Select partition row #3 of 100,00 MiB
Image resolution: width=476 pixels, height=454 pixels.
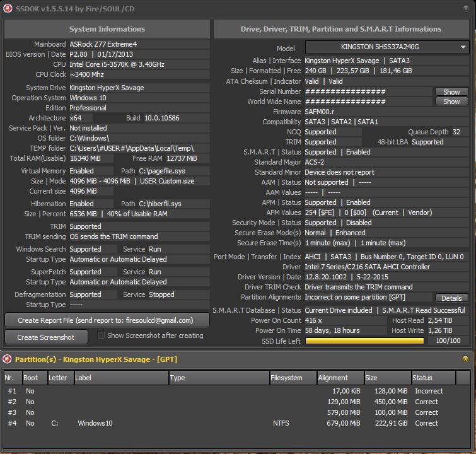click(x=237, y=412)
